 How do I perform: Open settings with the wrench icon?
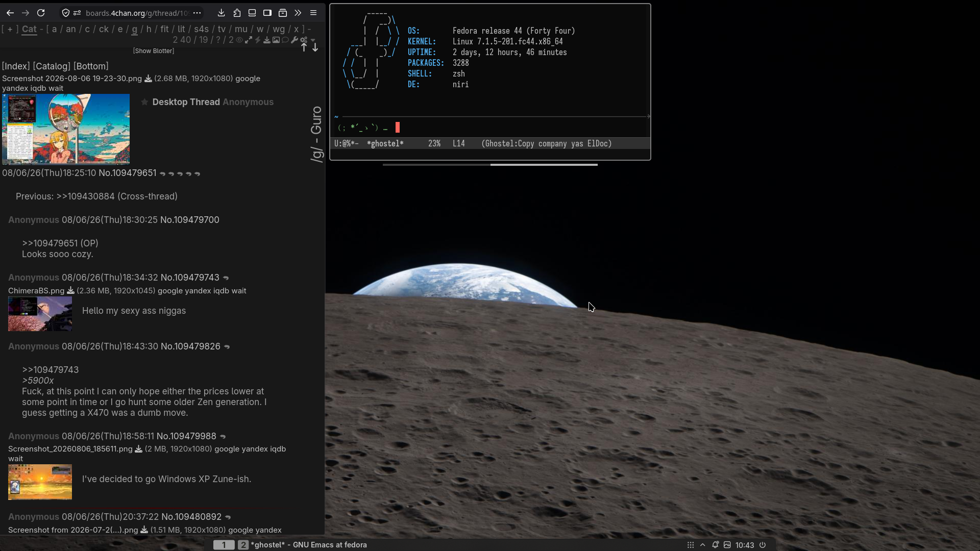(x=295, y=40)
